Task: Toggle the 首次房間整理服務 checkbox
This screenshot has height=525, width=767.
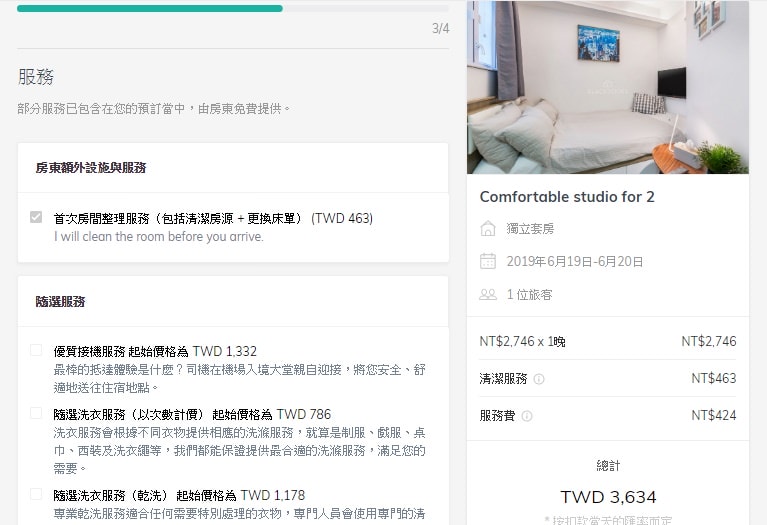Action: [x=36, y=218]
